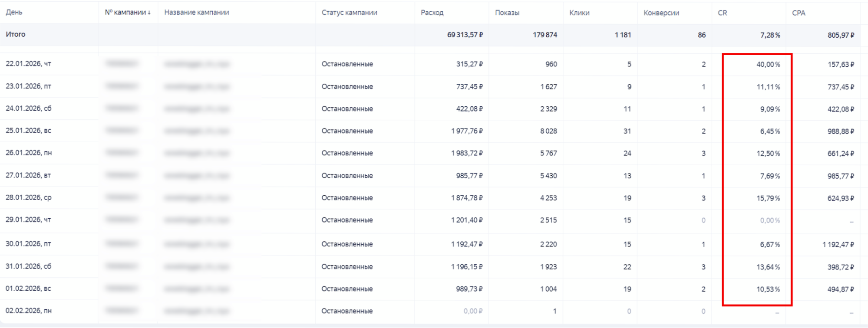This screenshot has width=868, height=328.
Task: Open blurred campaign name in 25.01.2026 row
Action: pyautogui.click(x=196, y=131)
